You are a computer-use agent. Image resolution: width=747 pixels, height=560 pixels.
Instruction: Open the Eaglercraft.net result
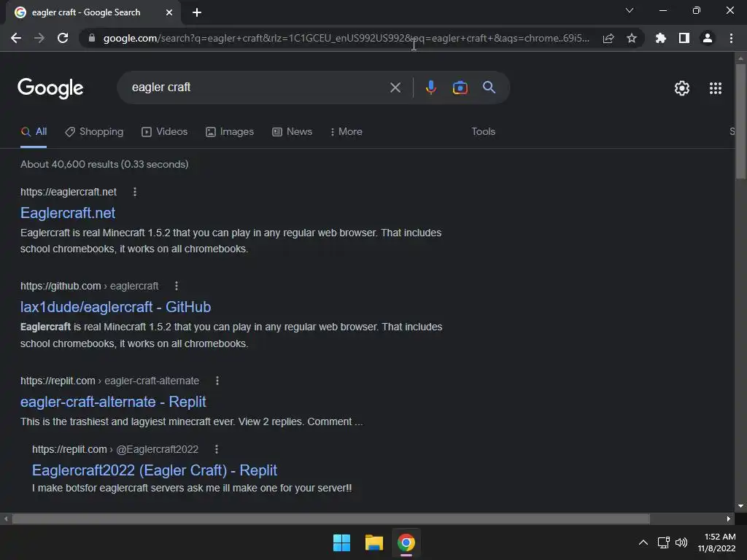click(68, 213)
